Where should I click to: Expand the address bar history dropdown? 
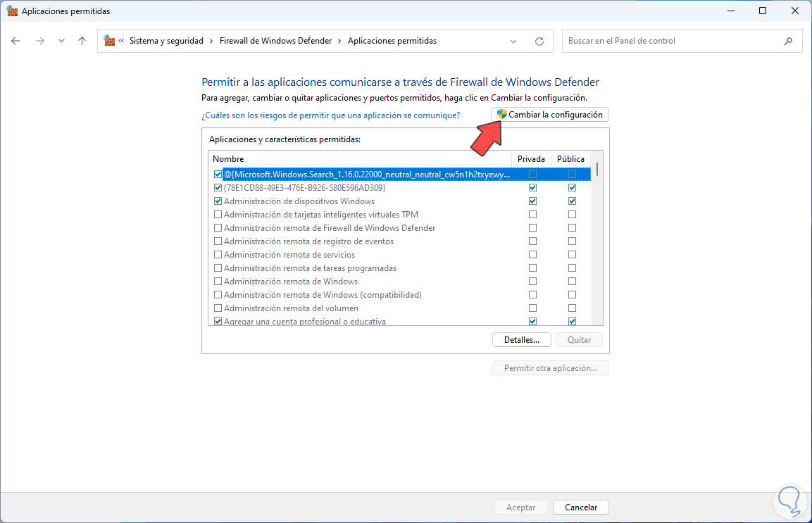[513, 42]
